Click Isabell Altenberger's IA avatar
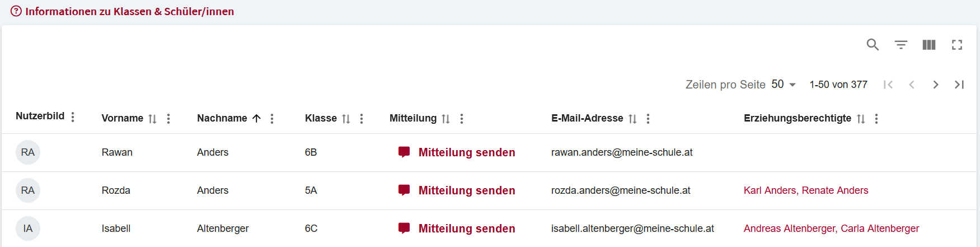 [x=28, y=229]
